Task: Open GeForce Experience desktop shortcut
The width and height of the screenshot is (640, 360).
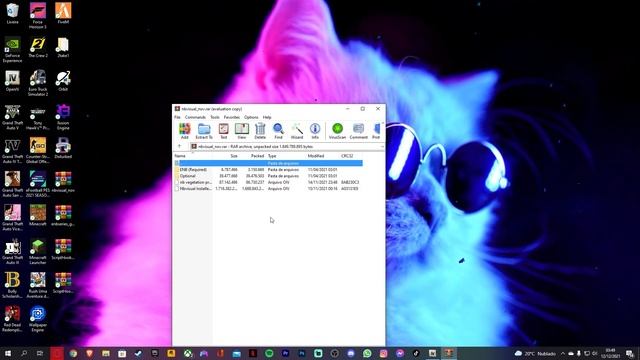Action: click(x=12, y=49)
